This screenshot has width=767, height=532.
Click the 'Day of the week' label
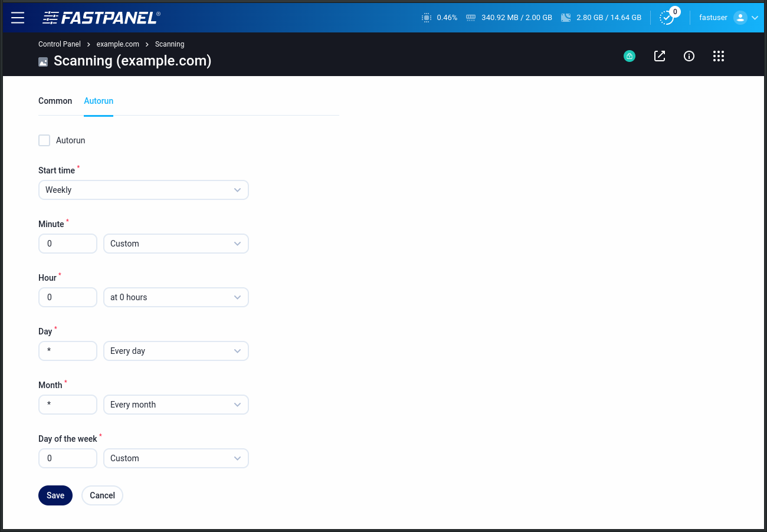point(68,439)
